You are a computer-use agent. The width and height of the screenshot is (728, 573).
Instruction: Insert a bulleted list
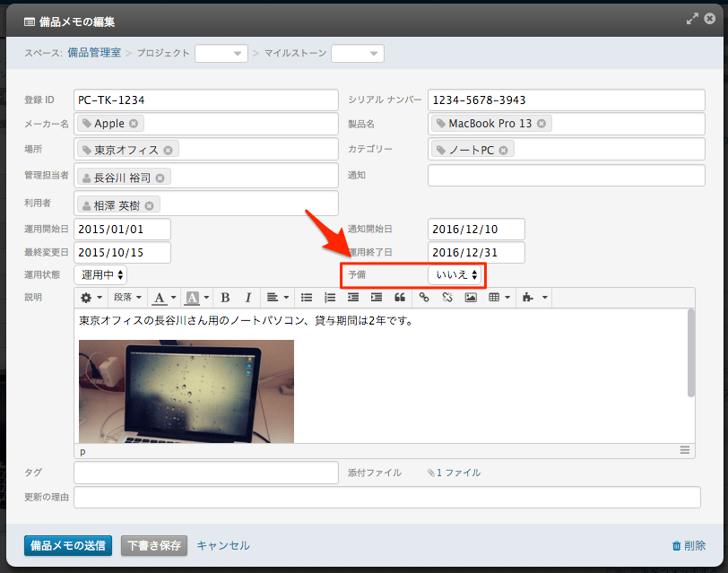(x=307, y=298)
